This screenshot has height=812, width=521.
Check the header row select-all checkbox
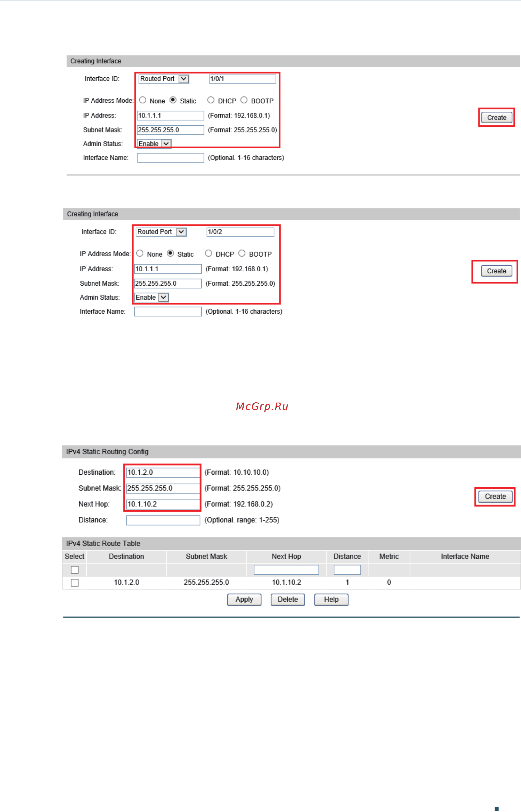[75, 570]
